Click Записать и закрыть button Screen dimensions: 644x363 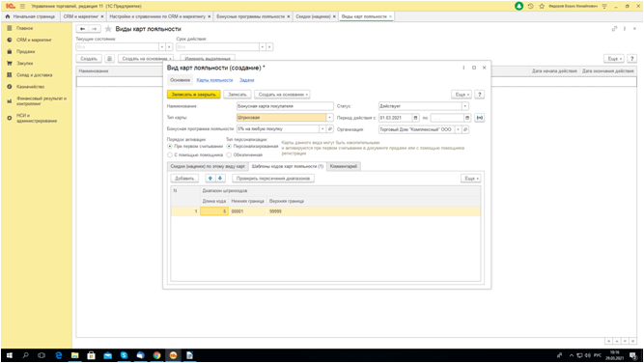[x=193, y=95]
